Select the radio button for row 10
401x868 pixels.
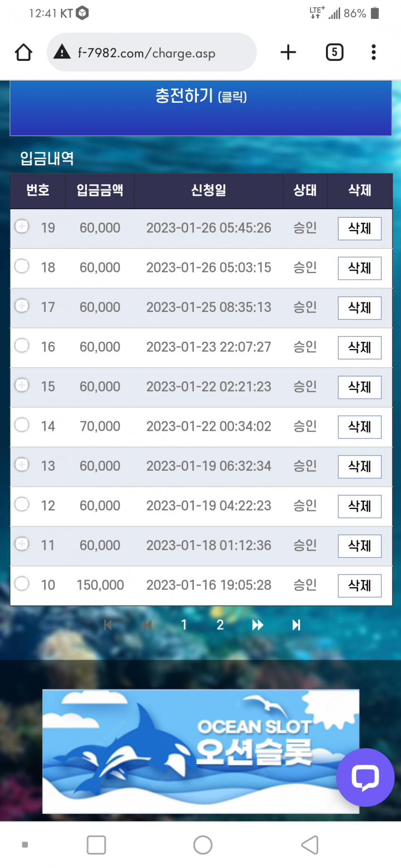[22, 584]
